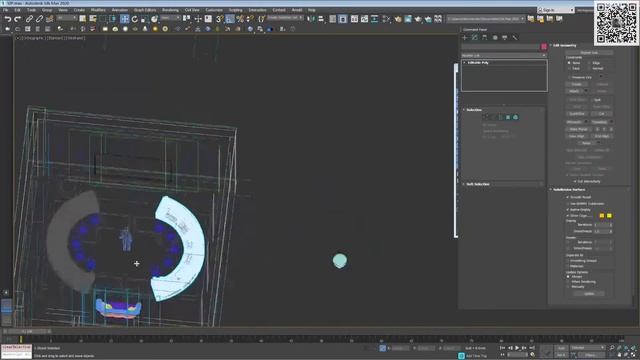
Task: Click the Make Planar button
Action: coord(578,129)
